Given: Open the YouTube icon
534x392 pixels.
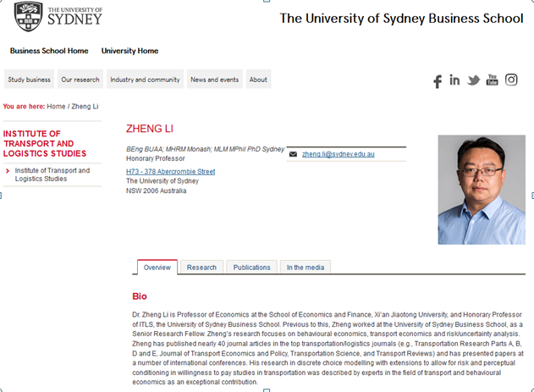Looking at the screenshot, I should (x=492, y=80).
